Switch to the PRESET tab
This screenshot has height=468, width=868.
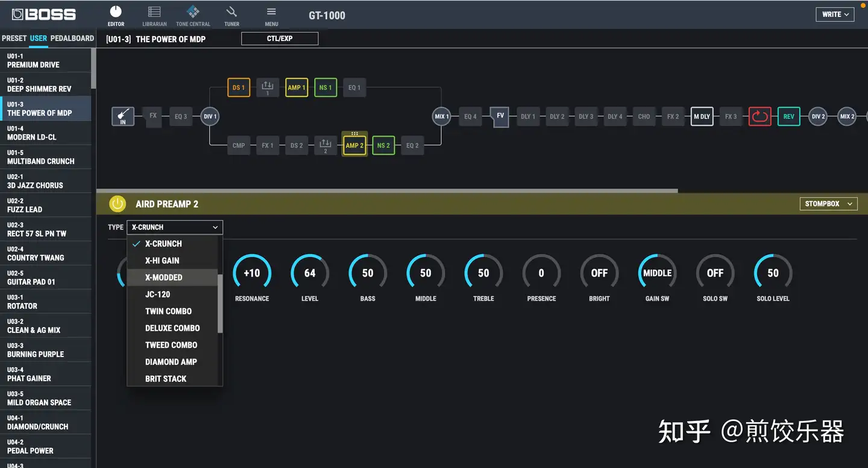(x=14, y=38)
